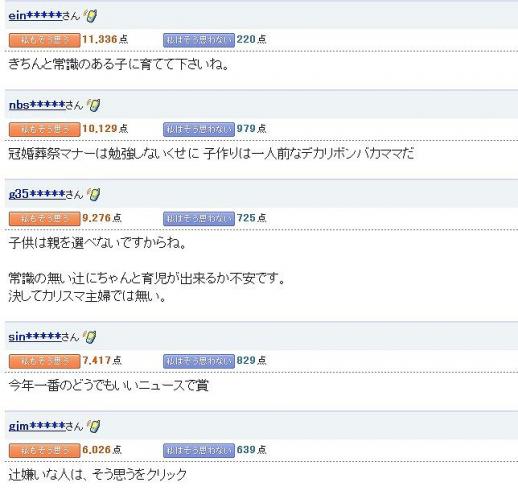This screenshot has height=499, width=518.
Task: Click mobile phone icon beside gim***** username
Action: (x=93, y=426)
